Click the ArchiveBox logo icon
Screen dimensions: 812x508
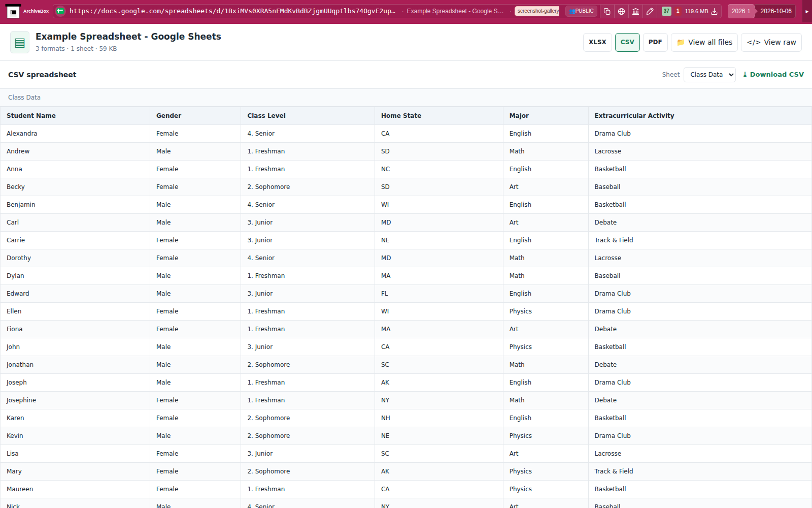click(13, 11)
